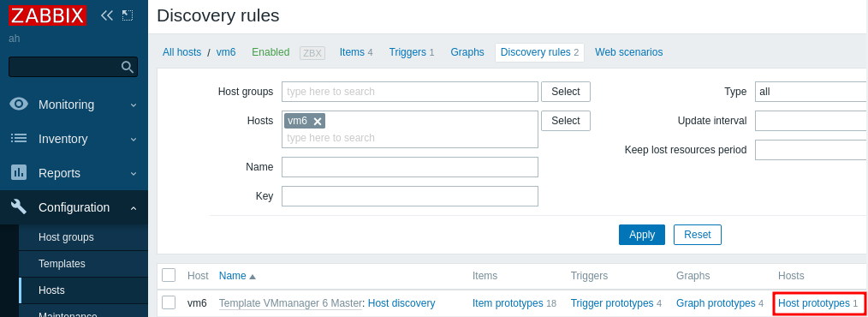Viewport: 868px width, 317px height.
Task: Click the Reports chart icon
Action: tap(19, 173)
